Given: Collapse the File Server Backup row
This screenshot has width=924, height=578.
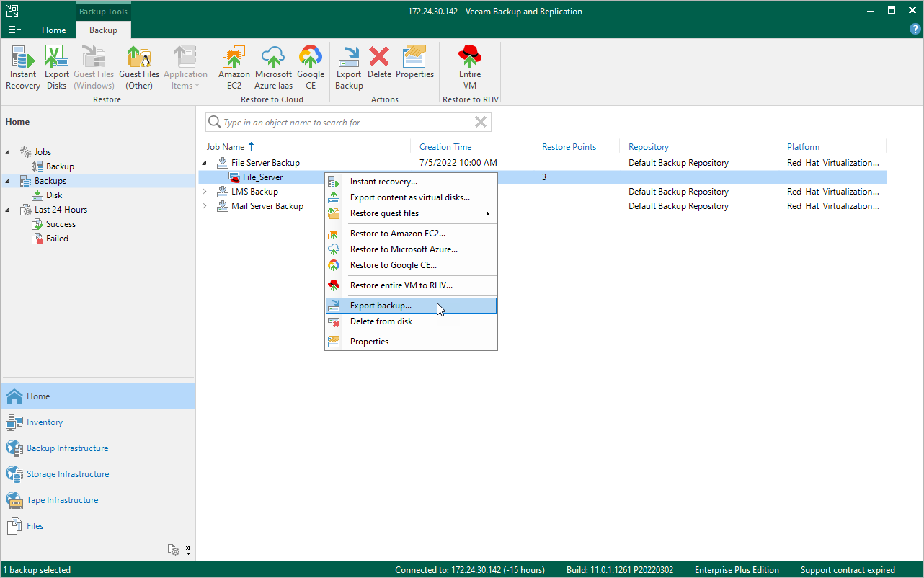Looking at the screenshot, I should [x=205, y=163].
